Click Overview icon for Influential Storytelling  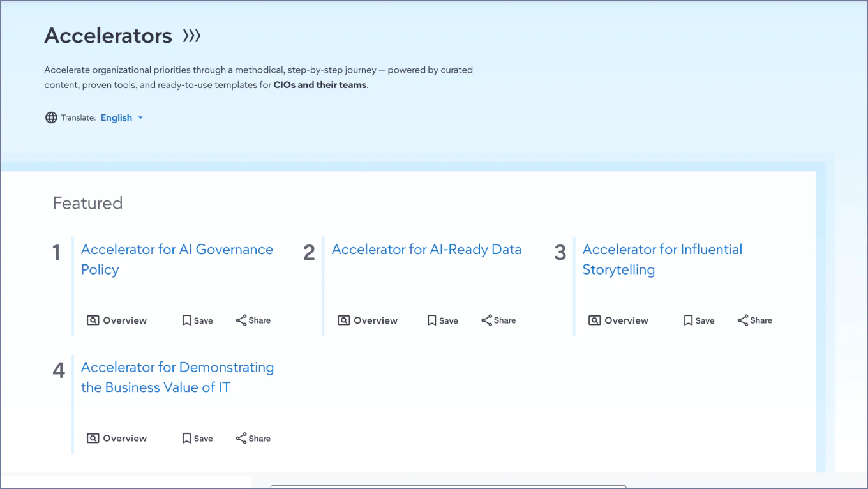click(x=595, y=320)
